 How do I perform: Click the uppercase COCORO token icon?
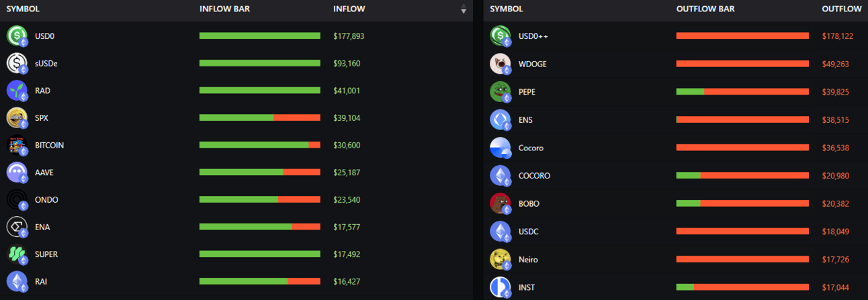[501, 175]
